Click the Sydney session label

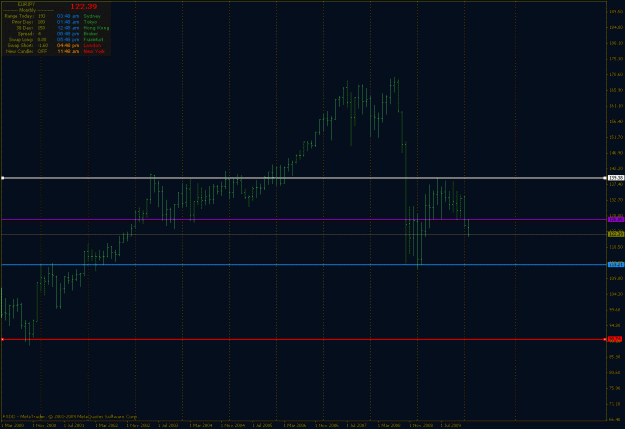click(x=92, y=16)
